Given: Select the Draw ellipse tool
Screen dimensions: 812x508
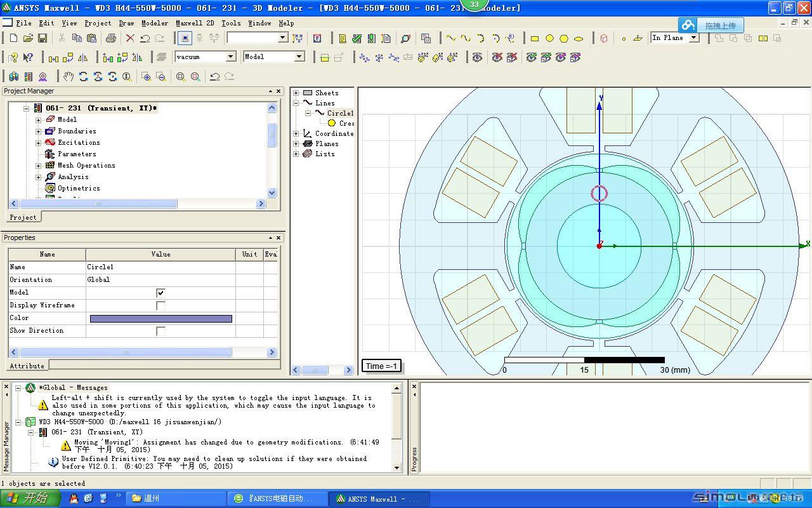Looking at the screenshot, I should click(x=579, y=38).
